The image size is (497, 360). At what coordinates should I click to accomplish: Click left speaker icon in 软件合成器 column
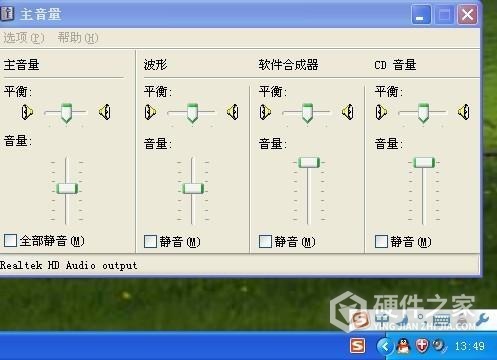pyautogui.click(x=265, y=112)
